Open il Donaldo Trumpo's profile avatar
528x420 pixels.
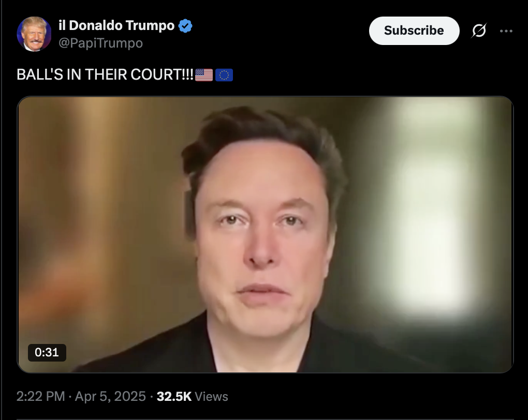pyautogui.click(x=34, y=34)
